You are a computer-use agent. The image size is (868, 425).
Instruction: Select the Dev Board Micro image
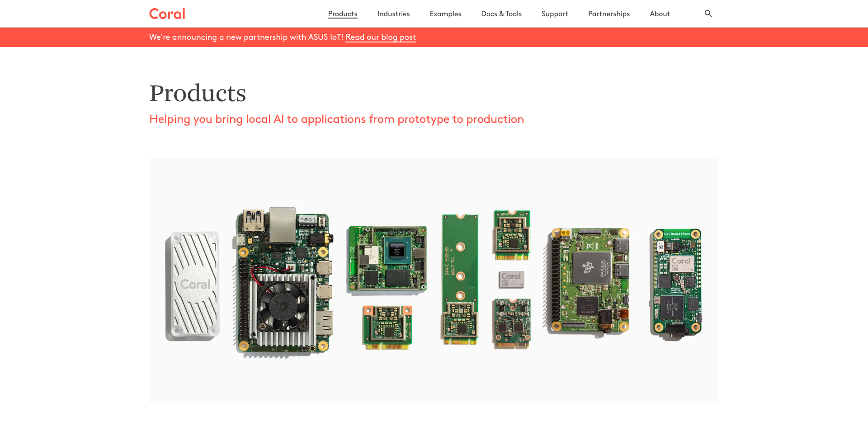pos(676,284)
